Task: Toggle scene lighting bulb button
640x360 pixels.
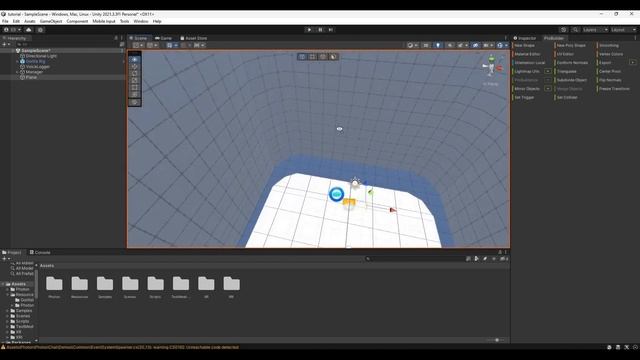Action: coord(438,45)
